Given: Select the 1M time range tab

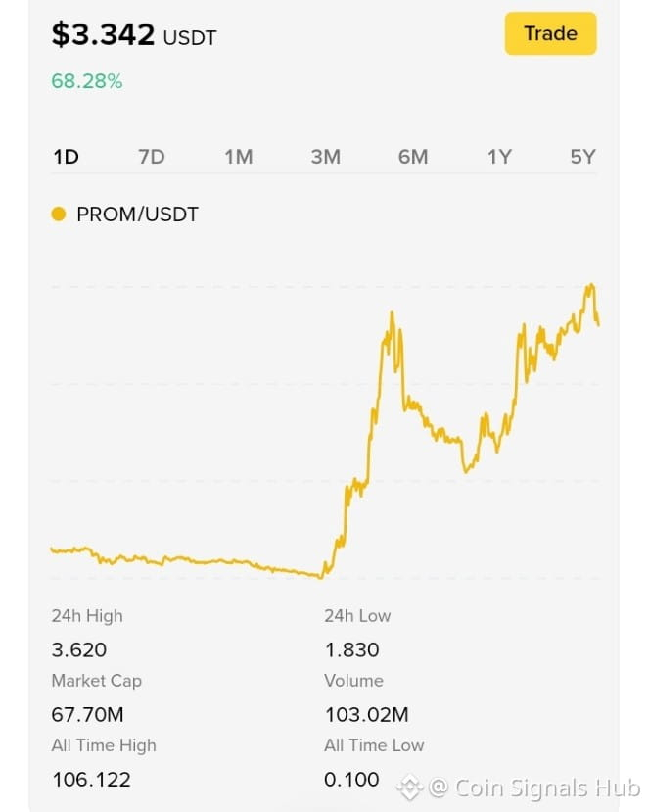Looking at the screenshot, I should tap(239, 157).
